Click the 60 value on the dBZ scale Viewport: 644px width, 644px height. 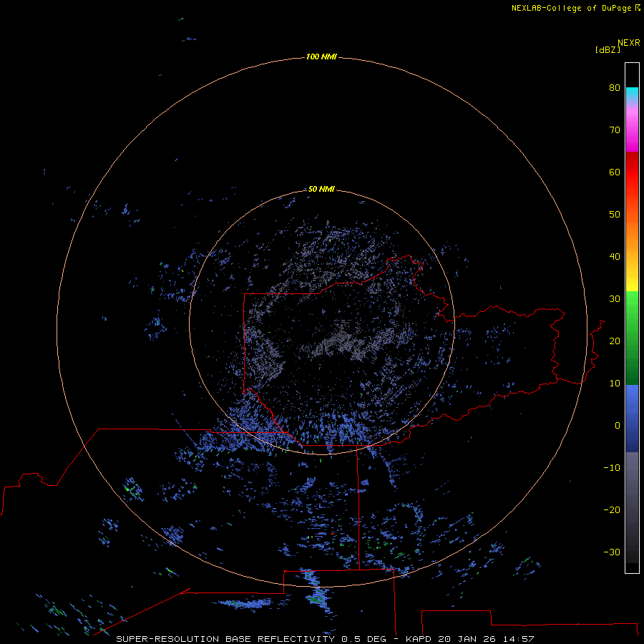pyautogui.click(x=615, y=172)
